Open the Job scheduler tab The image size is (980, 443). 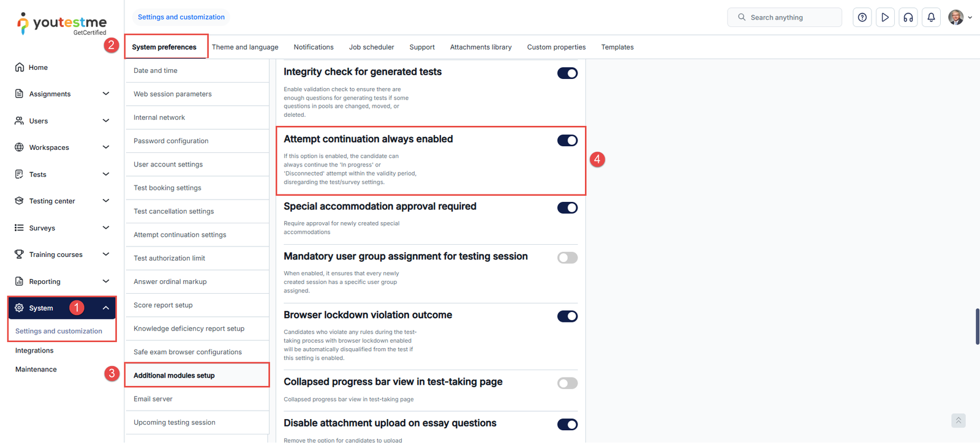371,47
